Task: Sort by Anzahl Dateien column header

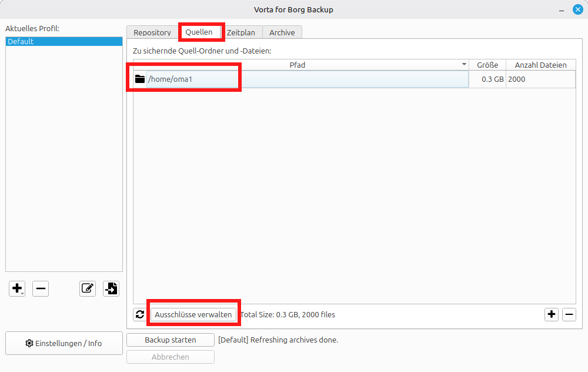Action: (541, 65)
